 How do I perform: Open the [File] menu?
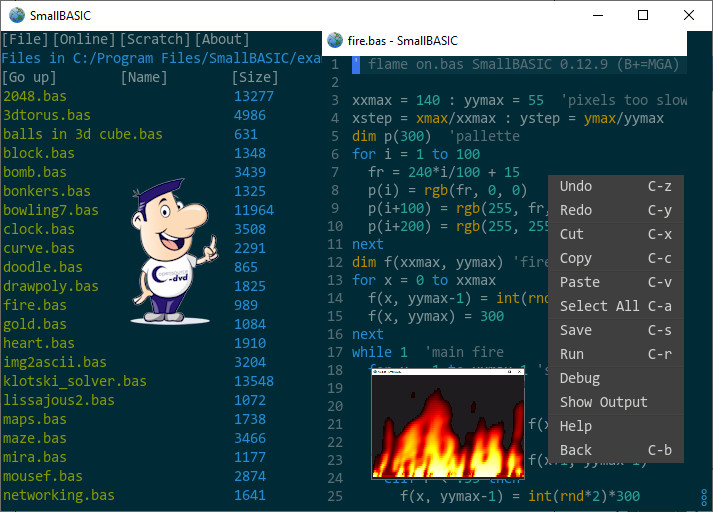click(26, 39)
